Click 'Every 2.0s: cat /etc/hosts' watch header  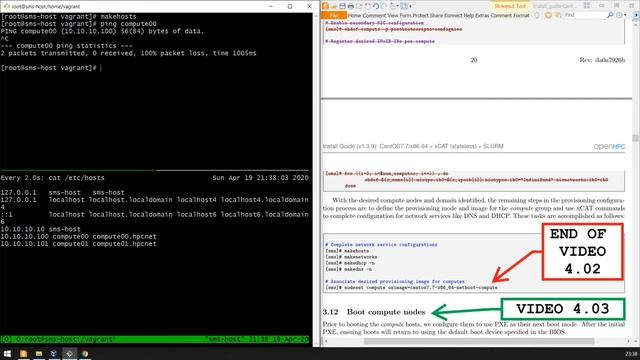53,178
